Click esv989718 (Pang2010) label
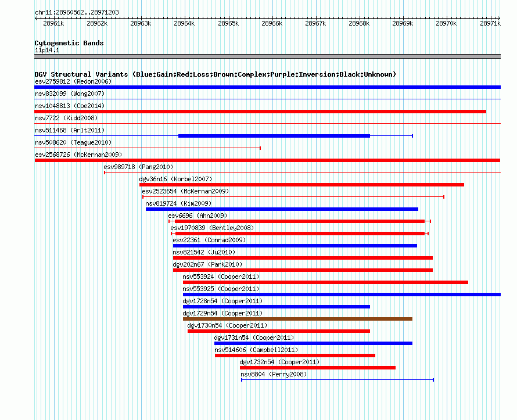 click(x=138, y=167)
